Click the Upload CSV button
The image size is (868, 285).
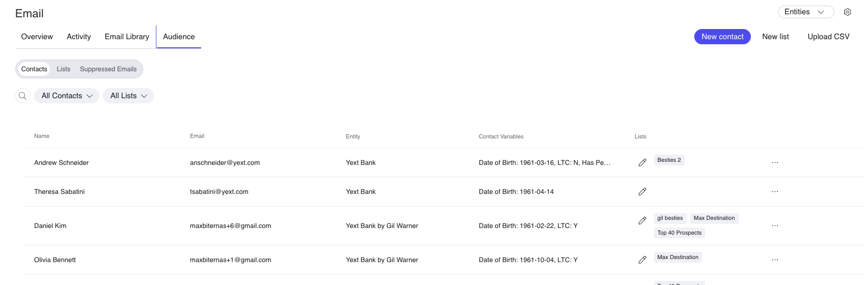828,37
